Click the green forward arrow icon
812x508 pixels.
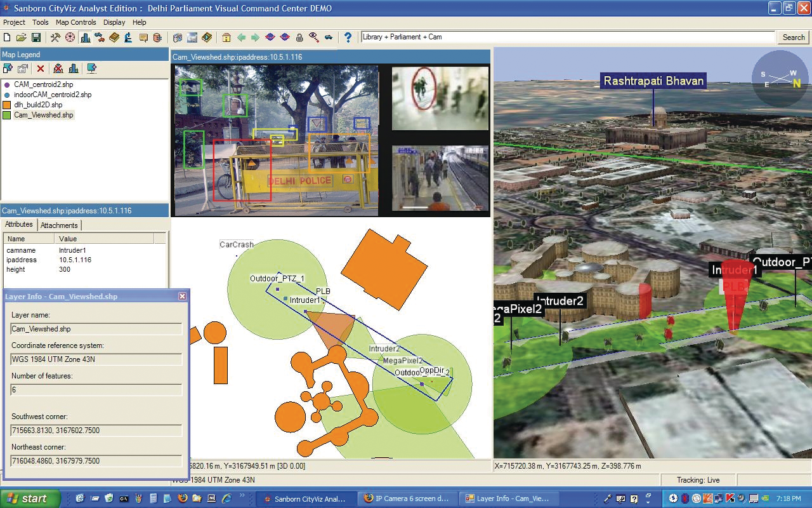coord(255,37)
